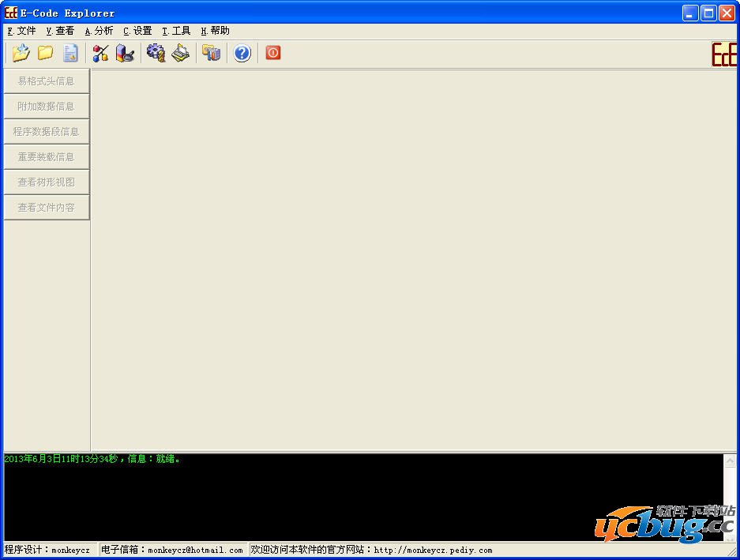Click the 重要装载信息 sidebar button
Image resolution: width=740 pixels, height=560 pixels.
coord(45,156)
